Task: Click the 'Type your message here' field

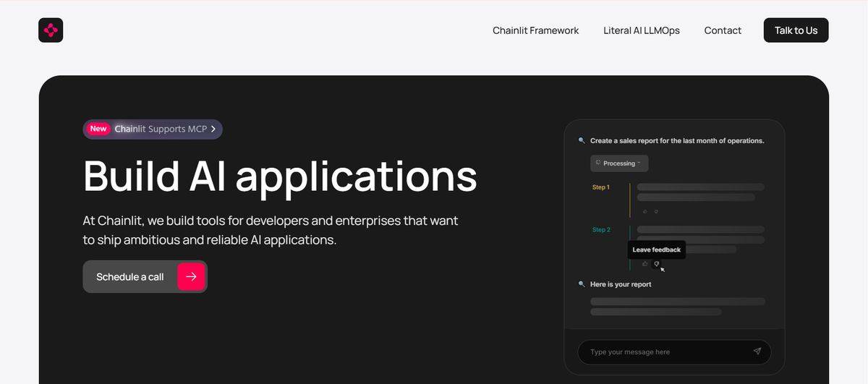Action: click(x=665, y=352)
